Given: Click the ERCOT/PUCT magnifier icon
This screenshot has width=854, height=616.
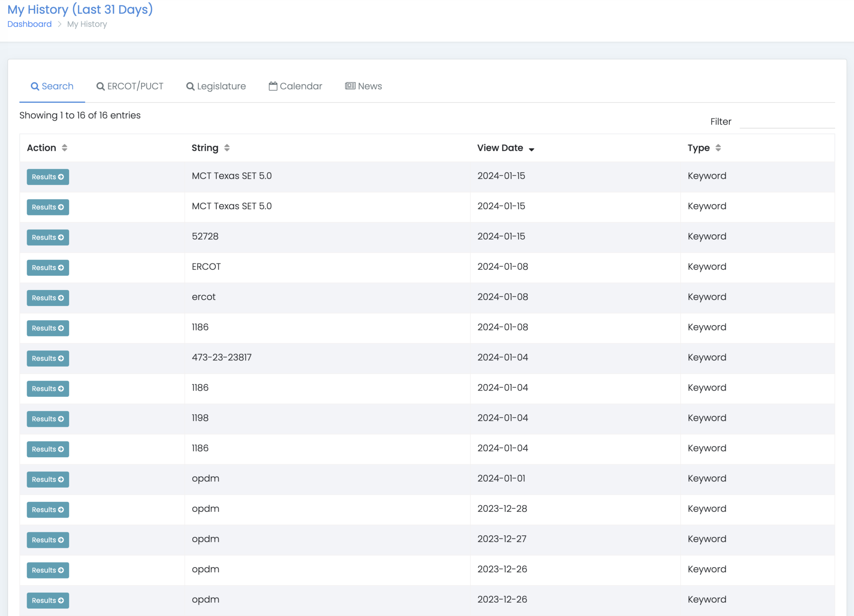Looking at the screenshot, I should click(x=100, y=86).
